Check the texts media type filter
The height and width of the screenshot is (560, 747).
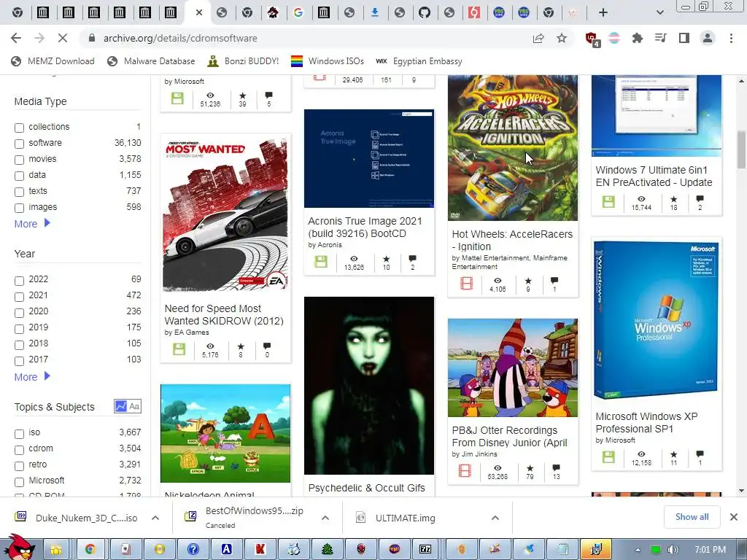(x=19, y=192)
